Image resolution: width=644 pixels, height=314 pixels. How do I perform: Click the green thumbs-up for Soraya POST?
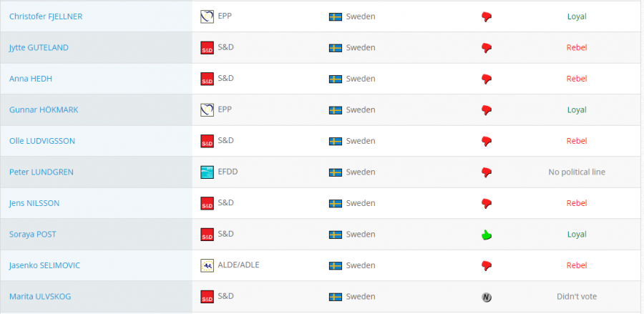coord(487,235)
